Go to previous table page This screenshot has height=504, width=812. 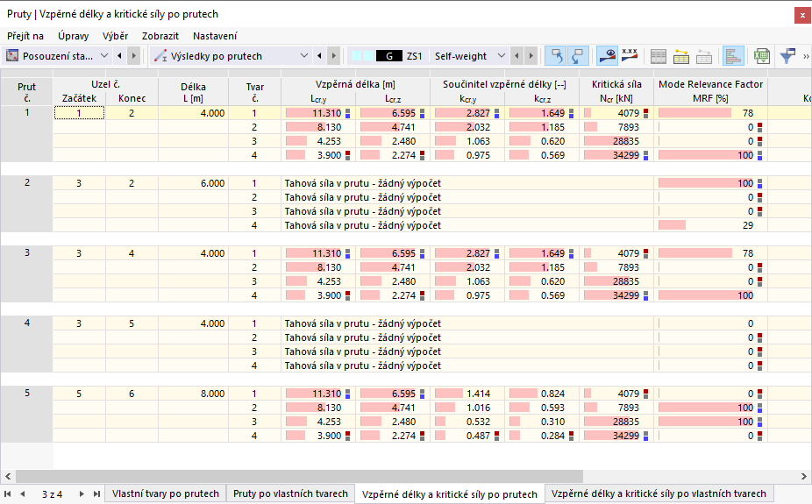tap(22, 493)
